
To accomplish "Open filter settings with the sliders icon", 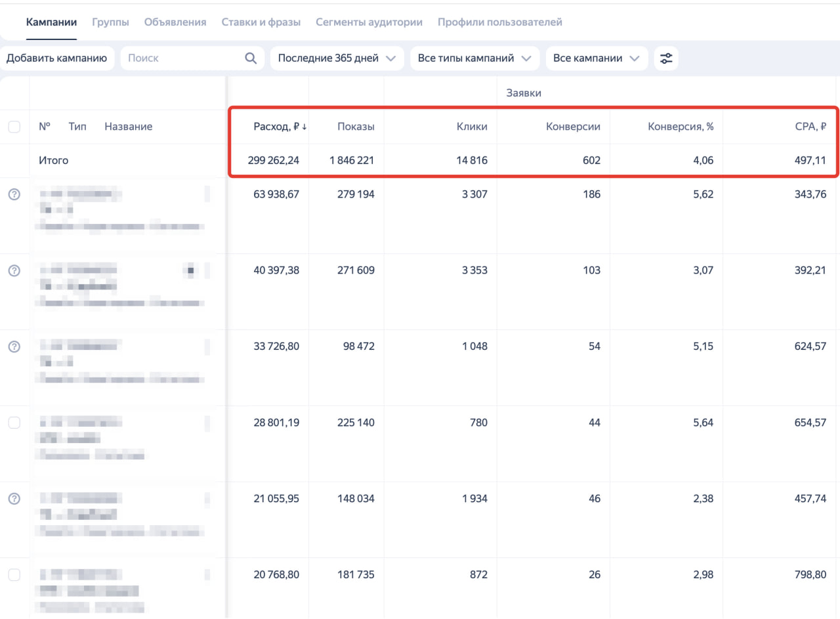I will [666, 58].
